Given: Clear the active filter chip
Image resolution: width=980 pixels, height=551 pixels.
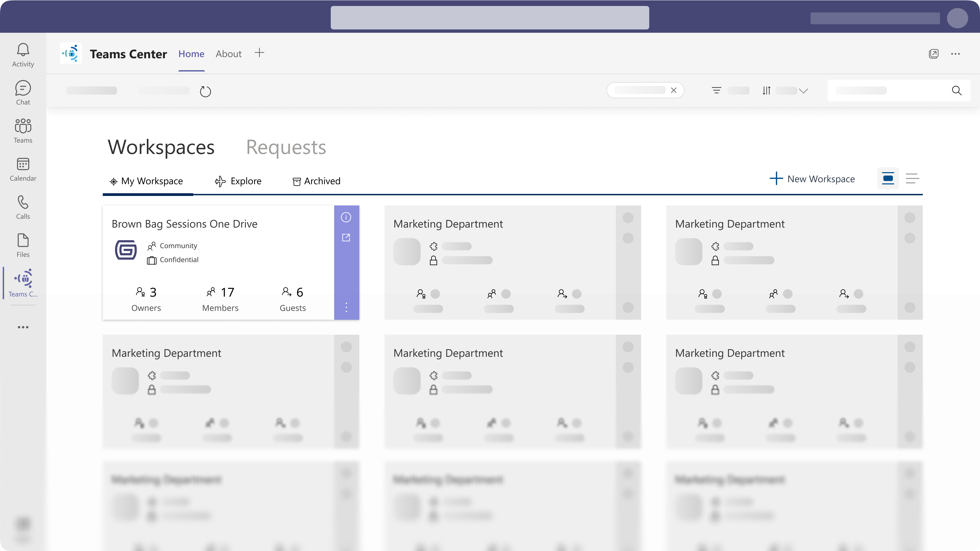Looking at the screenshot, I should click(x=674, y=90).
